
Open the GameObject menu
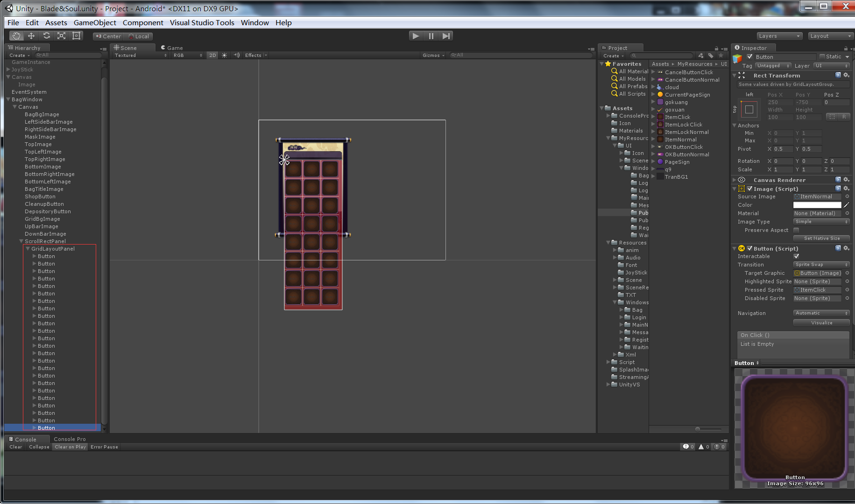pyautogui.click(x=94, y=22)
